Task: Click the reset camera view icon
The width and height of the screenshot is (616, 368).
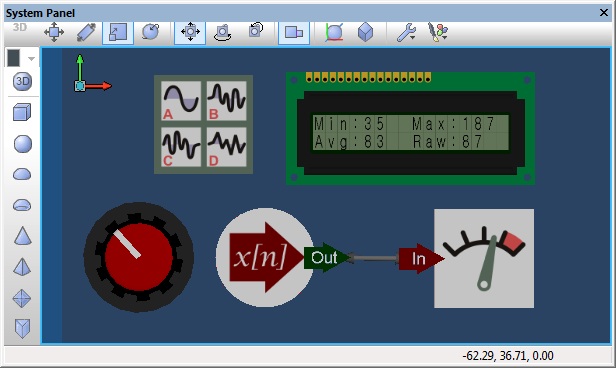Action: coord(256,31)
